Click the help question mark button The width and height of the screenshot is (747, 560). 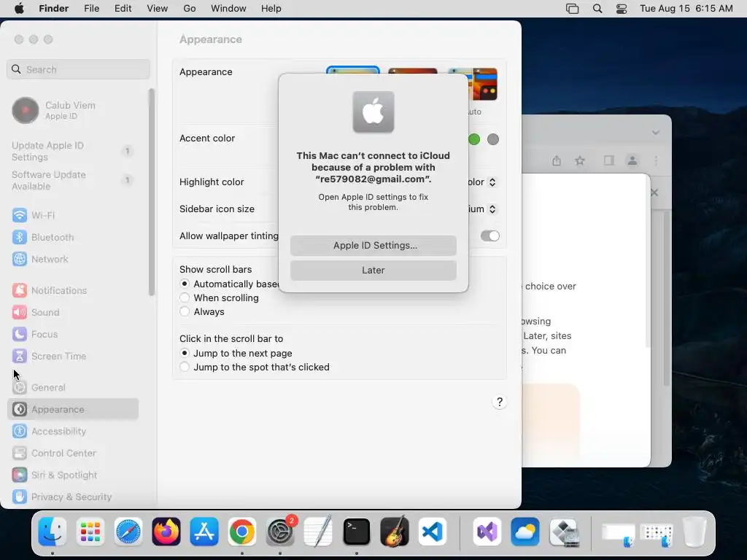(x=499, y=402)
